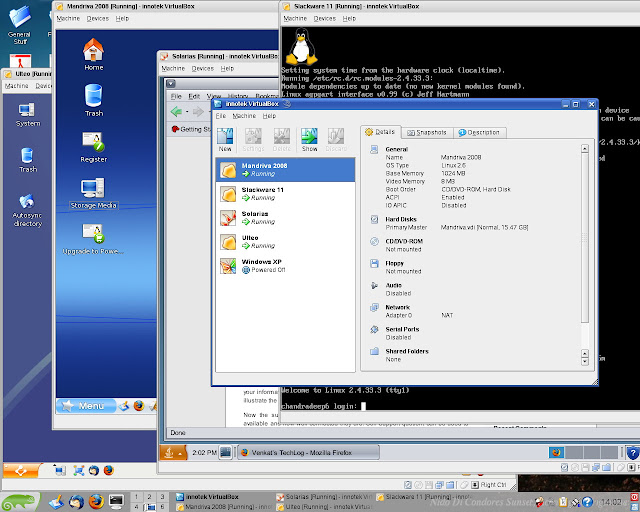
Task: Click the Show toolbar icon in VirtualBox
Action: tap(309, 140)
